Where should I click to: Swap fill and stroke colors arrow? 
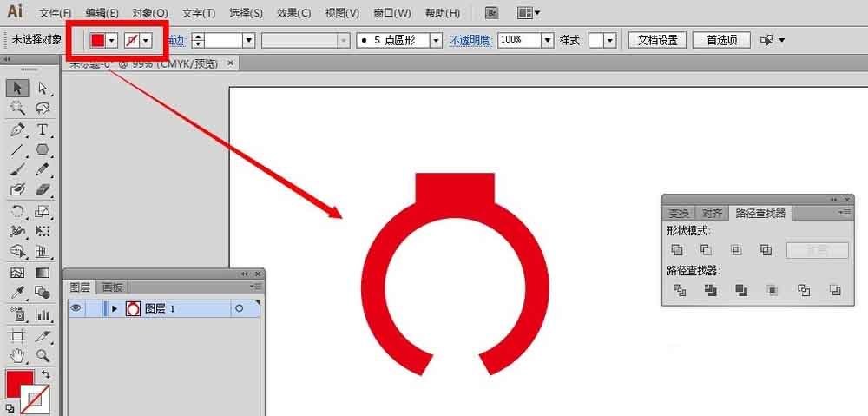coord(45,375)
